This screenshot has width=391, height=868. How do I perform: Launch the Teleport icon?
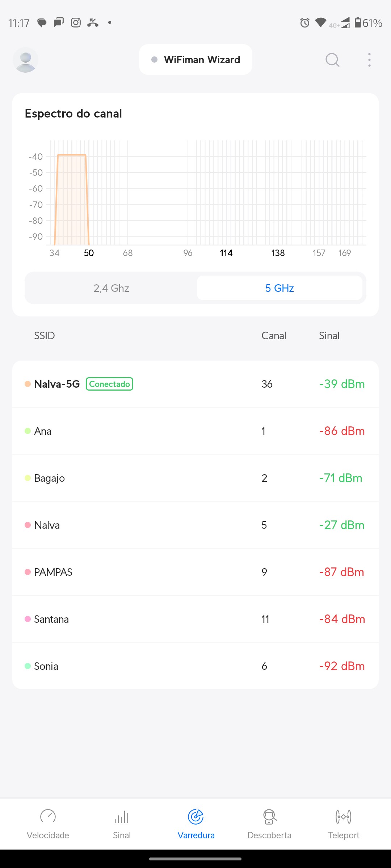343,817
